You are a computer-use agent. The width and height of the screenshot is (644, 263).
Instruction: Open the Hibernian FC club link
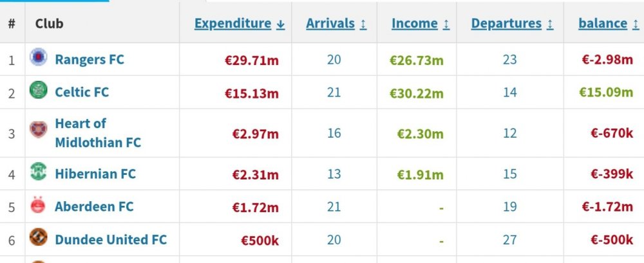pos(95,174)
